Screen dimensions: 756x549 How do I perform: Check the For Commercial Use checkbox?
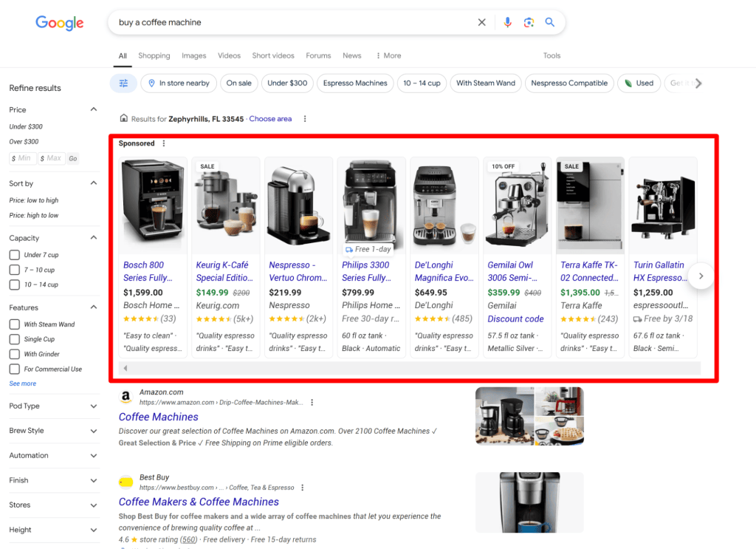click(x=13, y=369)
